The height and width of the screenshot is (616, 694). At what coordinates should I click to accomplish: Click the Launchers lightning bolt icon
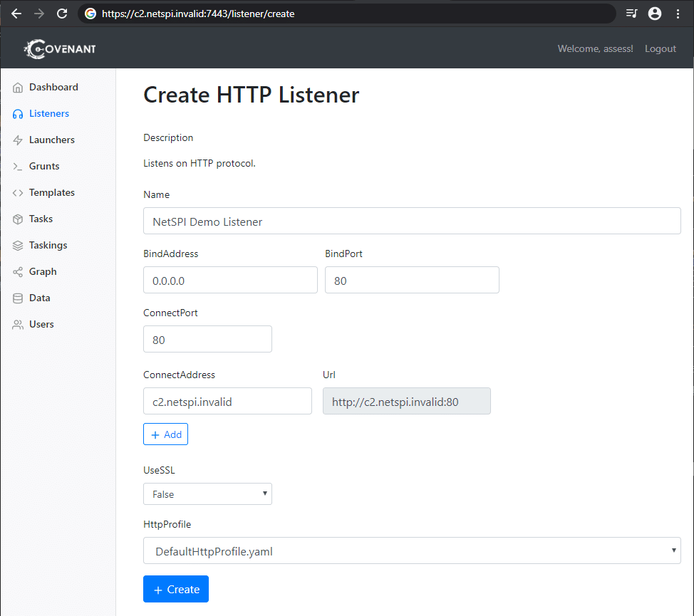pyautogui.click(x=18, y=140)
